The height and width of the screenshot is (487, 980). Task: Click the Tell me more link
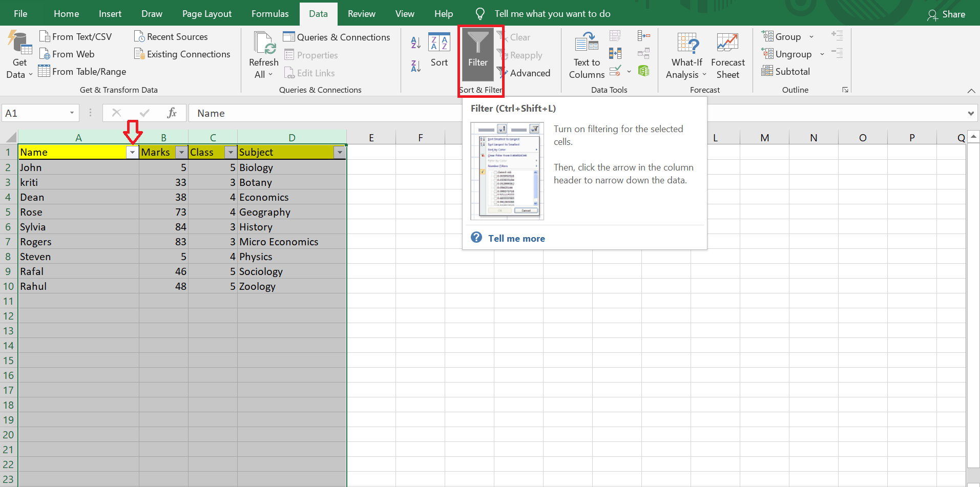click(x=516, y=238)
